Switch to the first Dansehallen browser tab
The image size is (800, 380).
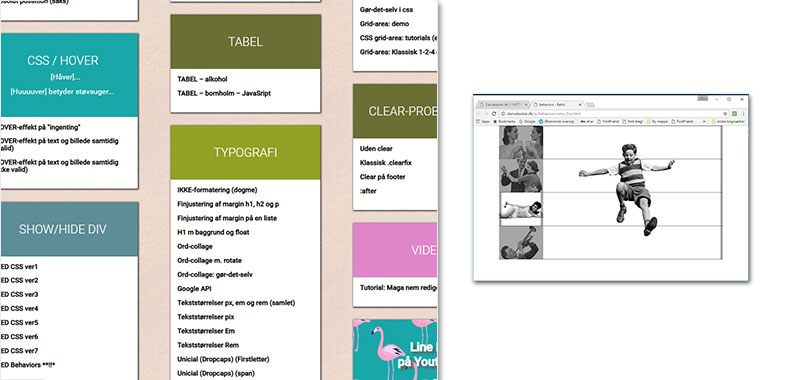coord(503,105)
